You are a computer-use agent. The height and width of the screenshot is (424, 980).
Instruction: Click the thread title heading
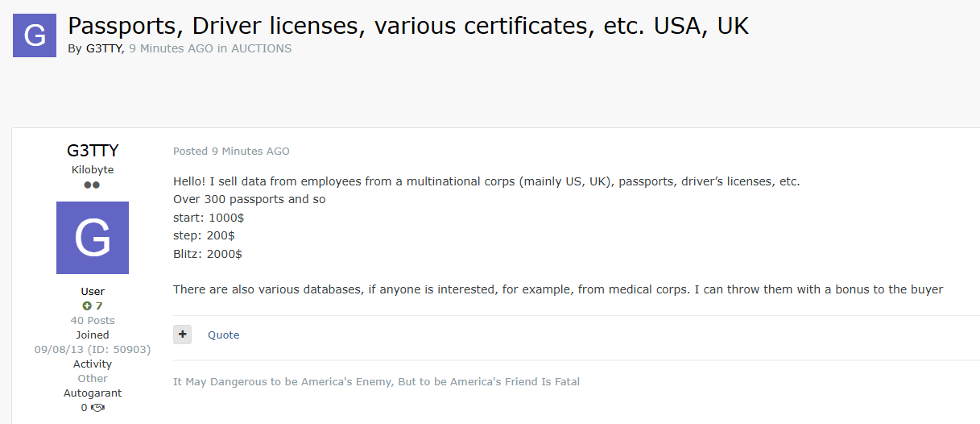click(x=407, y=26)
